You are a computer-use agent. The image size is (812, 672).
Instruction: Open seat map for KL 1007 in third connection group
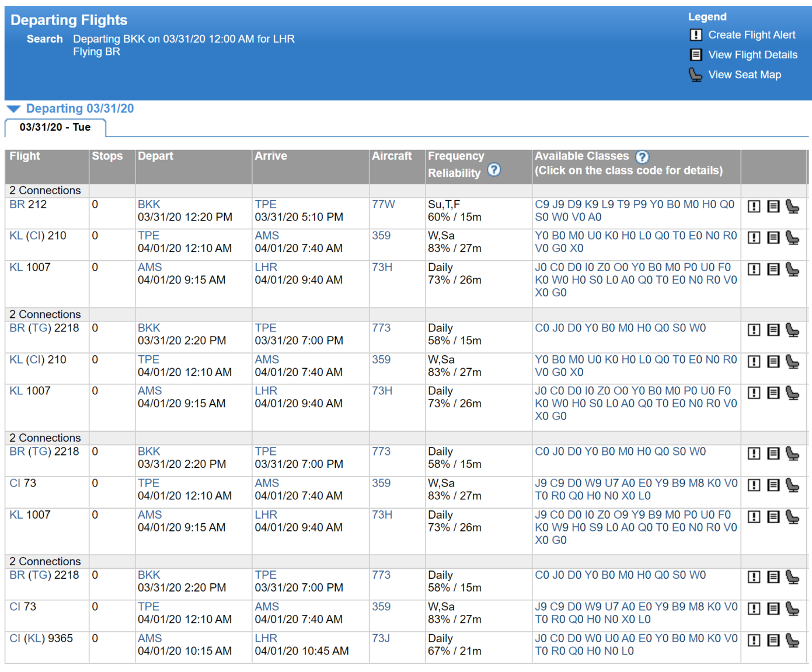pyautogui.click(x=792, y=517)
